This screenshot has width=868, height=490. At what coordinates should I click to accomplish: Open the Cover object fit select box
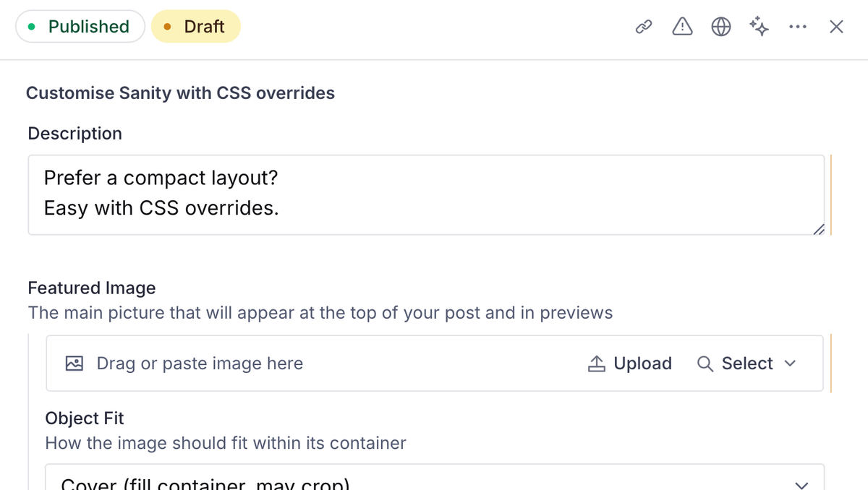coord(435,477)
